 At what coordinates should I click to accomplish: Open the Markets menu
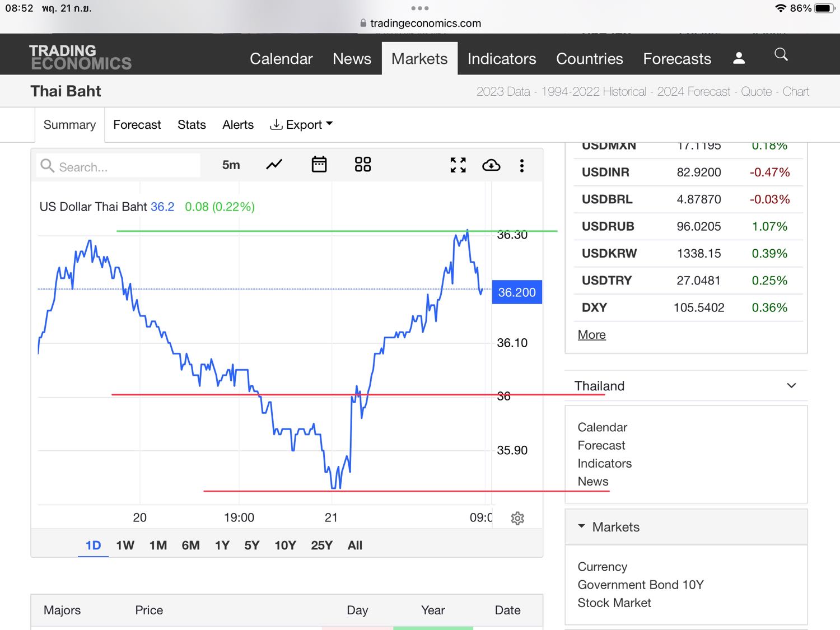click(419, 59)
